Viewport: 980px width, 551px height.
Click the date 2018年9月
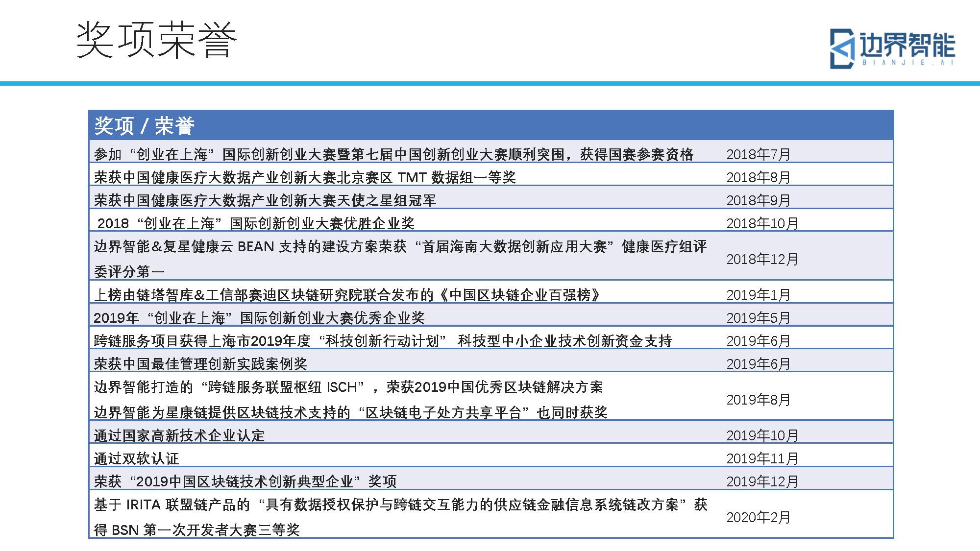click(x=759, y=200)
